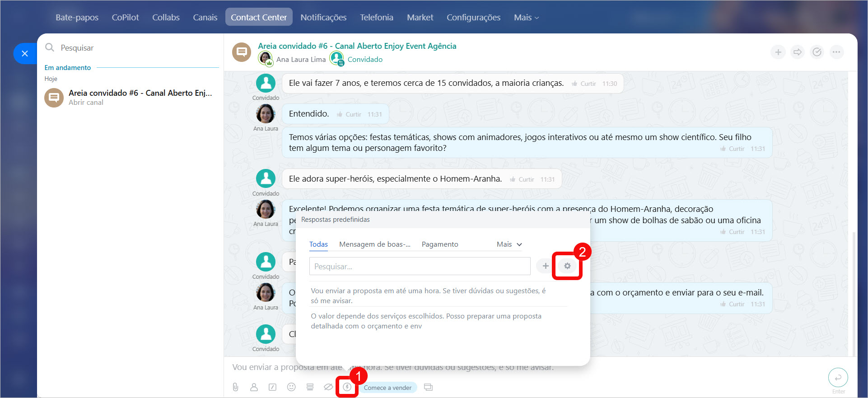
Task: Mention a user with the person icon
Action: pos(254,387)
